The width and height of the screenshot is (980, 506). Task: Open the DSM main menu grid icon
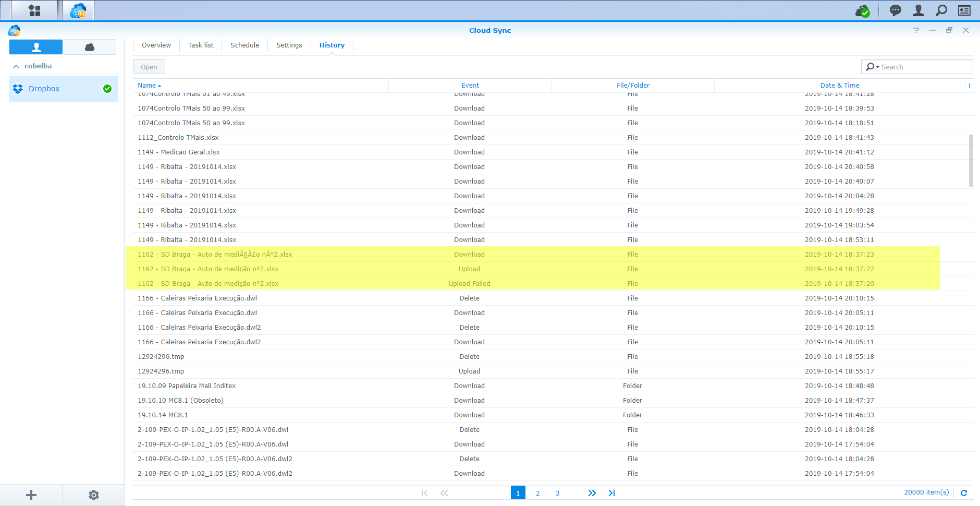point(34,10)
